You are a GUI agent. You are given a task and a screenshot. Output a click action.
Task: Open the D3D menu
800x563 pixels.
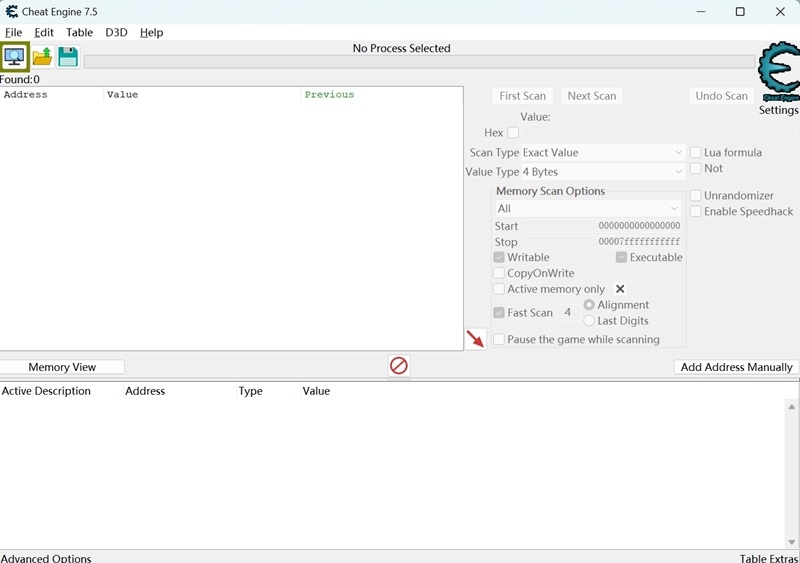pyautogui.click(x=116, y=32)
